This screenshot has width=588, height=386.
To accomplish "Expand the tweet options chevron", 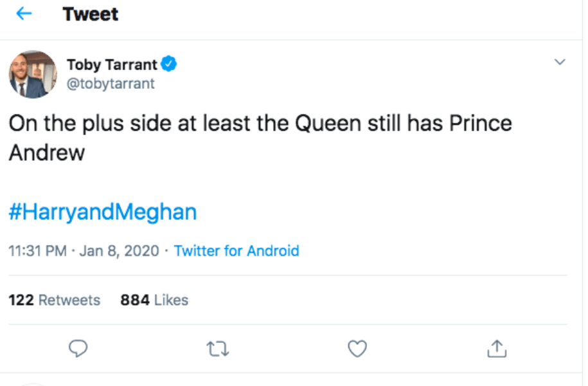I will coord(560,62).
